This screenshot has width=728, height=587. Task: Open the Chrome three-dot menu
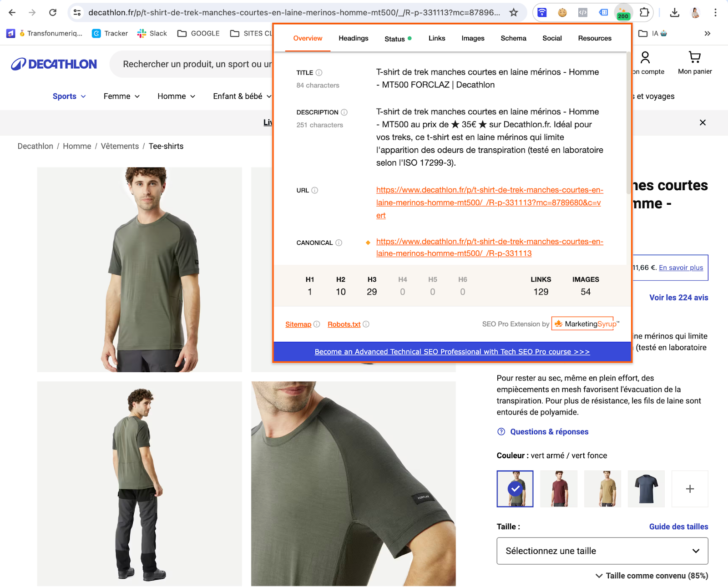(715, 12)
